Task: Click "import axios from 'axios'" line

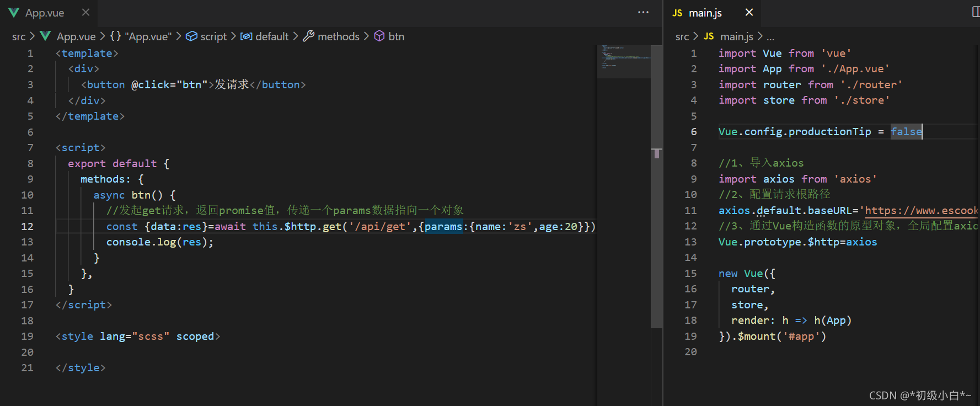Action: (x=797, y=179)
